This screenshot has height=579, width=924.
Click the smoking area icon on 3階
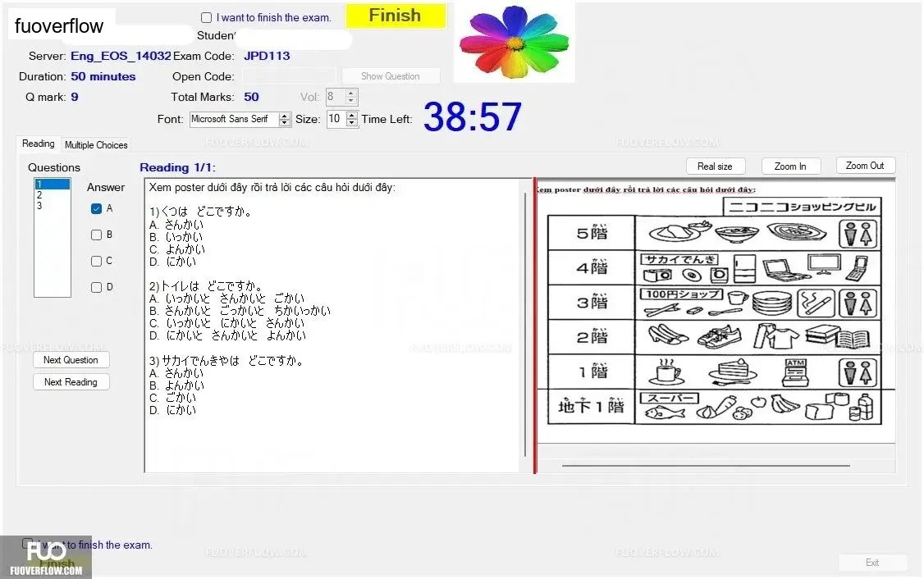click(x=816, y=303)
